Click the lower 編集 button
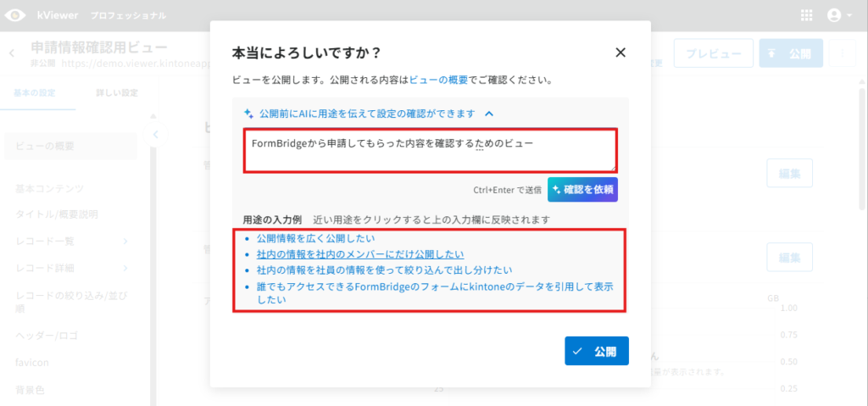The width and height of the screenshot is (868, 406). pyautogui.click(x=789, y=257)
